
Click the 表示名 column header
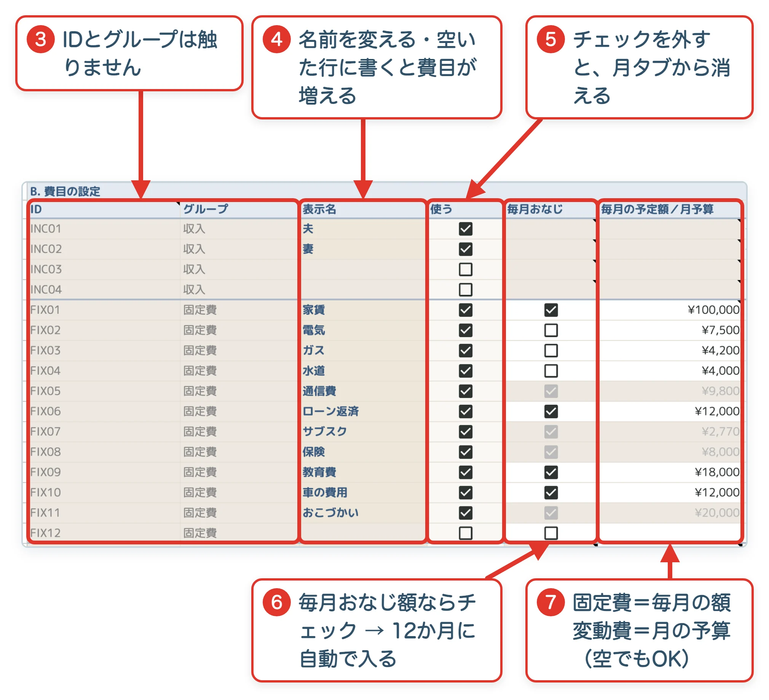point(363,209)
